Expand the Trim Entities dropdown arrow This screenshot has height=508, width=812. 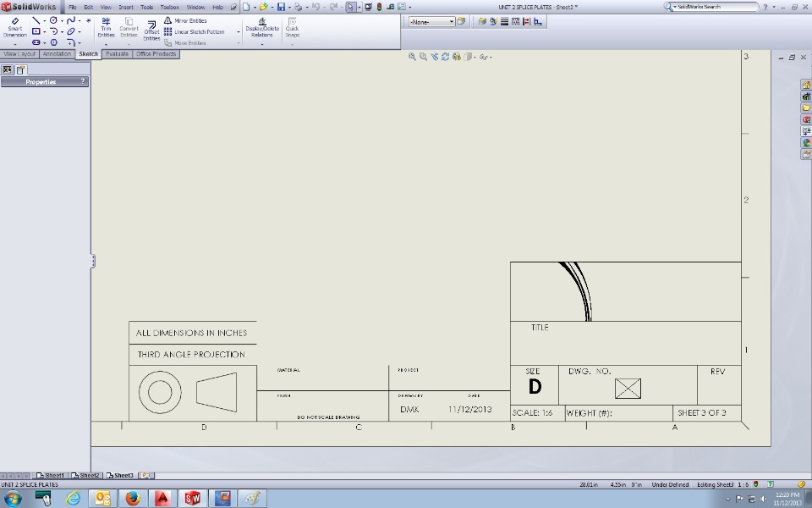107,45
